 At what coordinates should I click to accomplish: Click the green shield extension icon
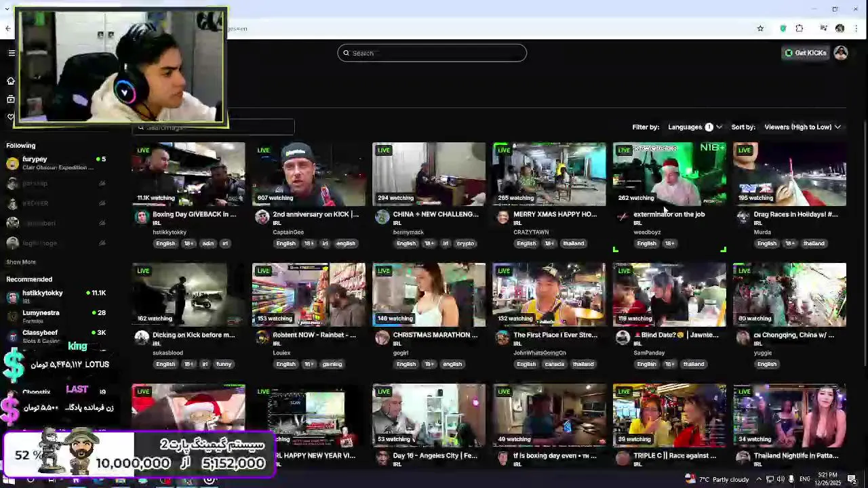[783, 28]
